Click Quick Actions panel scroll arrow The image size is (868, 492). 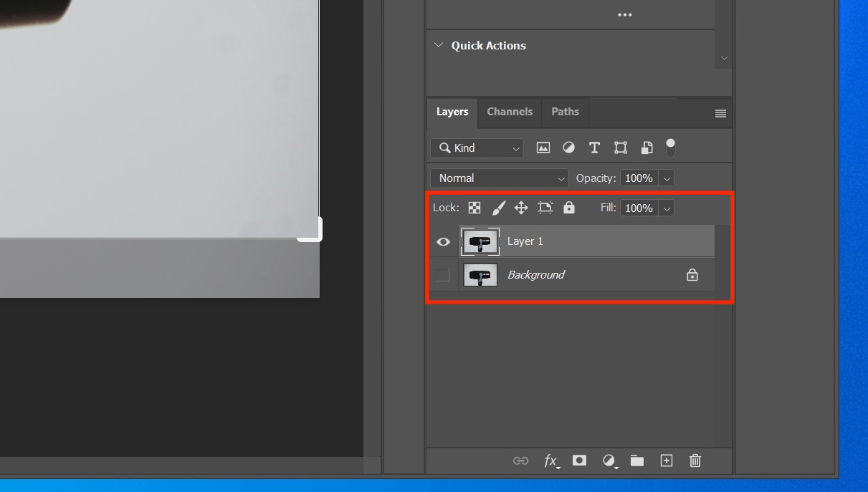tap(724, 58)
